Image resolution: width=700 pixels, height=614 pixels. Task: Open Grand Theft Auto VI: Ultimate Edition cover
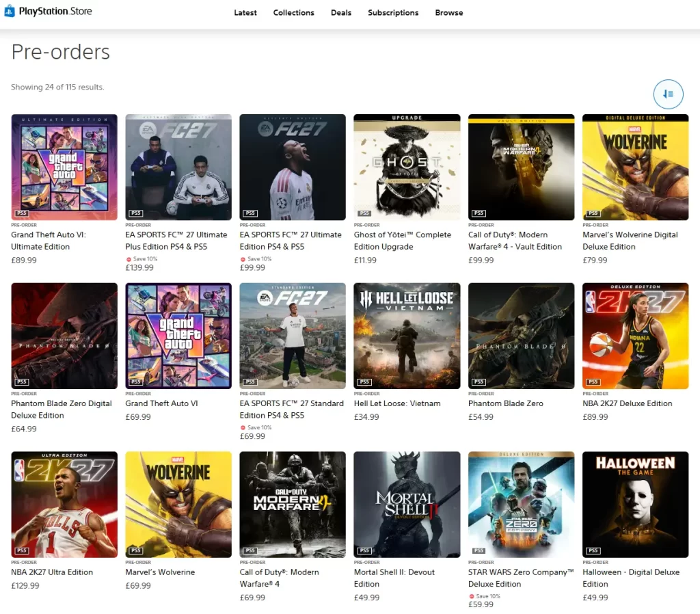(64, 167)
